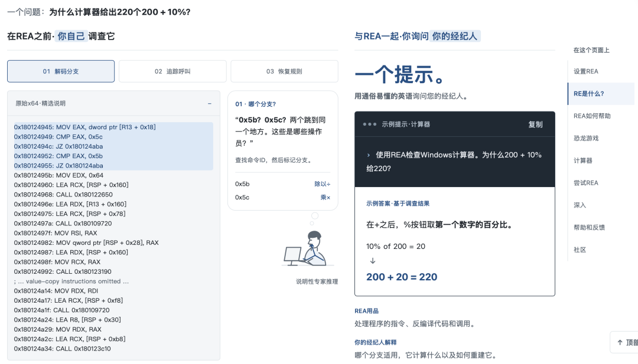Select line 0x180124a29: MOV RDX, RAX
This screenshot has width=638, height=364.
[x=58, y=329]
